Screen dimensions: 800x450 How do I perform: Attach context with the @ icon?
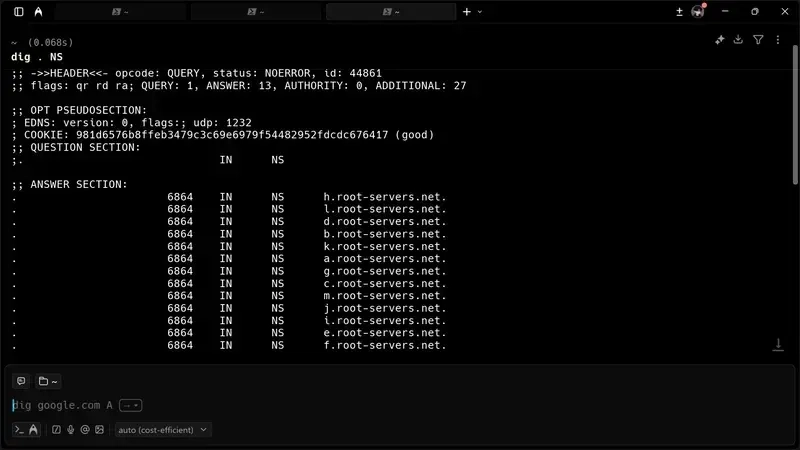click(85, 429)
